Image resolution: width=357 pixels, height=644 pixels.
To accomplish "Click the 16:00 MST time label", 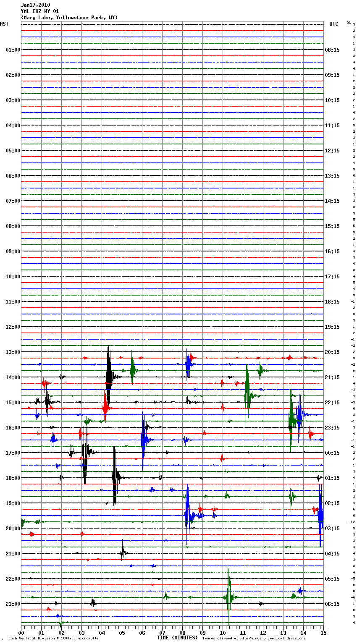I will point(13,428).
